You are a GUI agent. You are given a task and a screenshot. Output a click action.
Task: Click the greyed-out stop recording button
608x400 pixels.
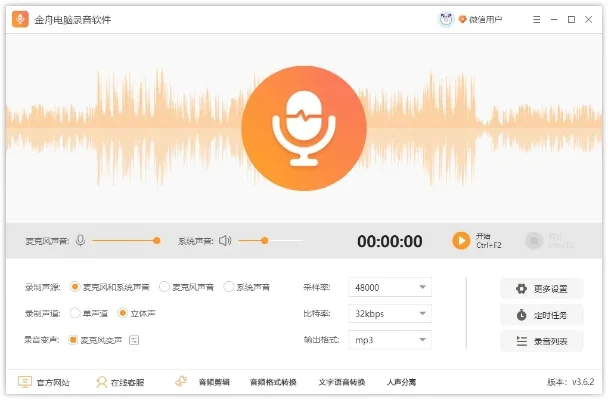coord(534,240)
